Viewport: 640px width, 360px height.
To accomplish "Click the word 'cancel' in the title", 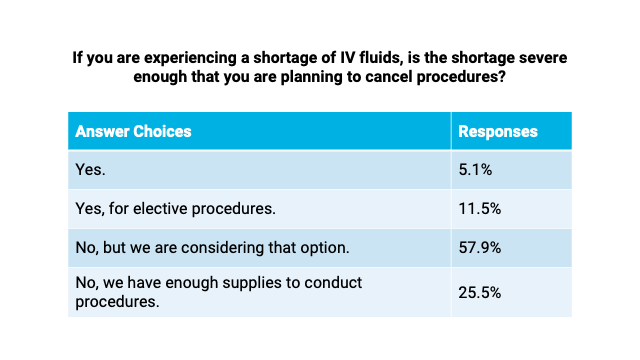I will tap(388, 77).
